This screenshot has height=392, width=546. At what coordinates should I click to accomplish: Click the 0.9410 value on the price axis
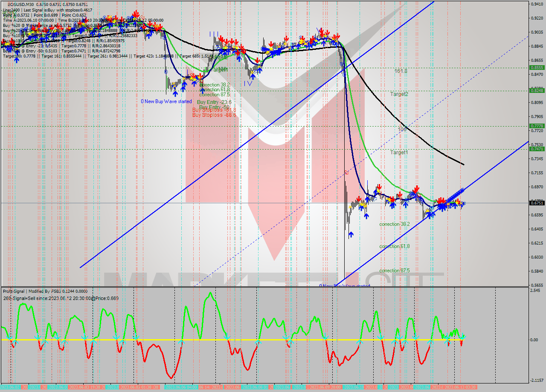[536, 4]
